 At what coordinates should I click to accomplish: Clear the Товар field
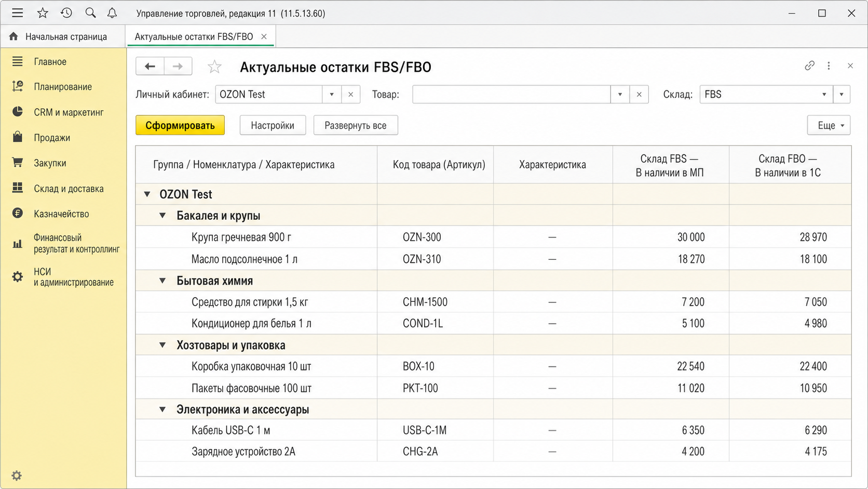639,95
